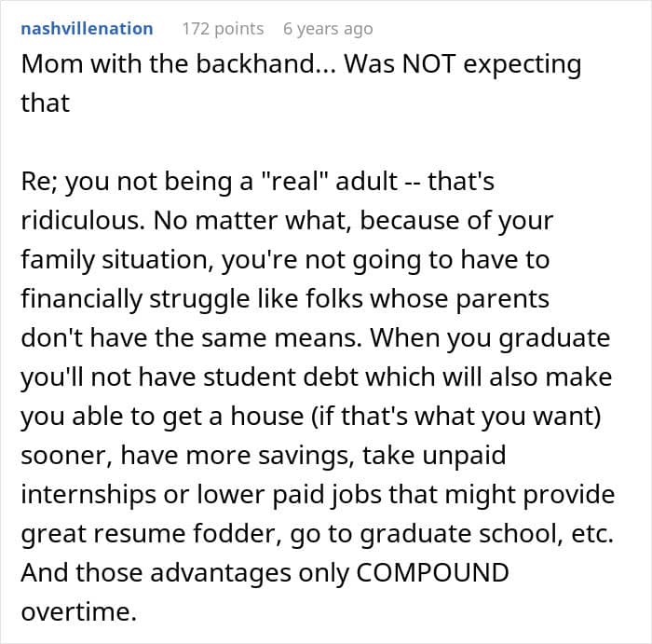Open the nashvillenation user profile
This screenshot has width=652, height=644.
(87, 28)
